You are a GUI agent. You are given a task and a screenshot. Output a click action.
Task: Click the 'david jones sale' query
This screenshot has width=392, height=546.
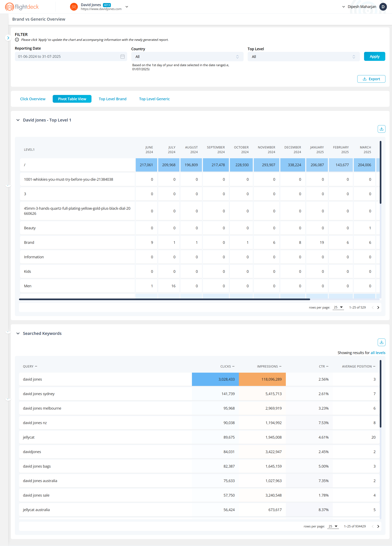coord(36,495)
